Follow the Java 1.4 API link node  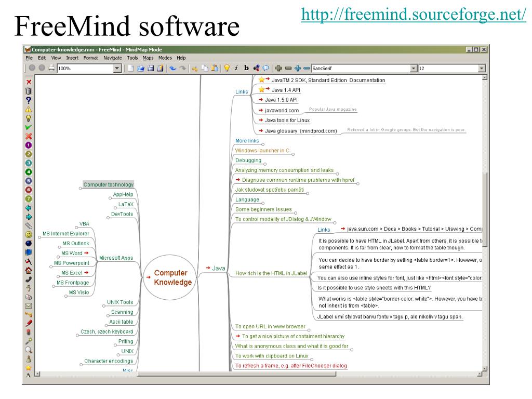click(286, 90)
